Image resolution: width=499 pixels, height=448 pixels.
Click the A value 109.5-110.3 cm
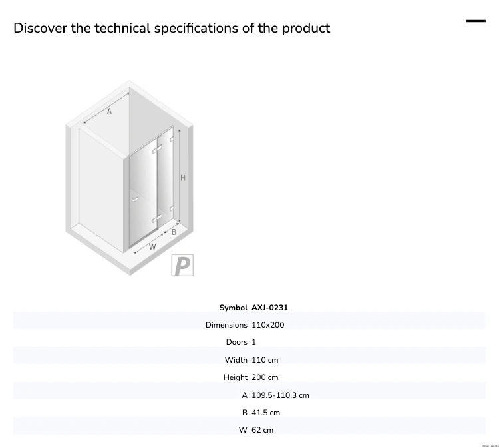pos(280,395)
